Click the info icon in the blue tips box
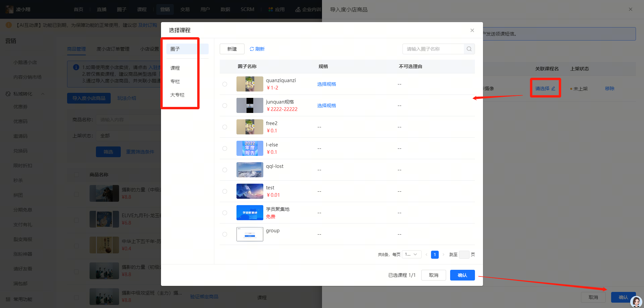Viewport: 644px width, 308px height. [x=76, y=67]
